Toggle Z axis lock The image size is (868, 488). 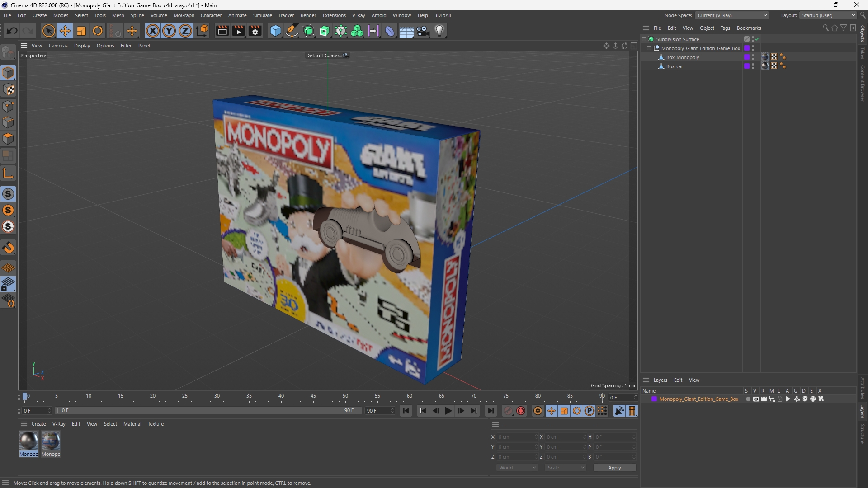point(185,31)
